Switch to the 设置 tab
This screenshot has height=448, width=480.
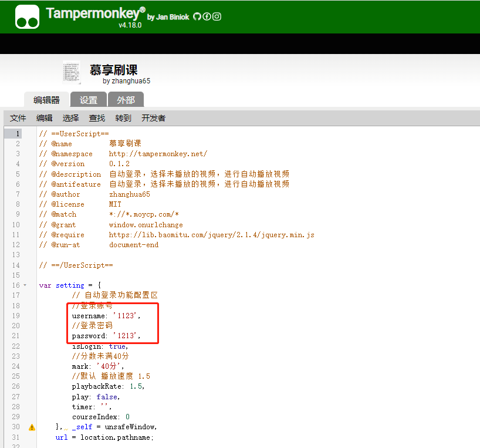tap(89, 100)
